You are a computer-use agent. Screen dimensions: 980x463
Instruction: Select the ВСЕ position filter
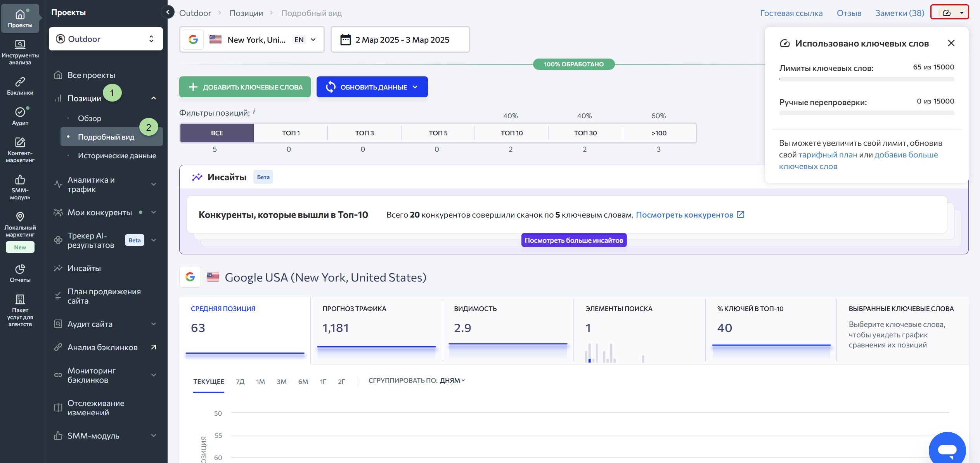pyautogui.click(x=217, y=133)
